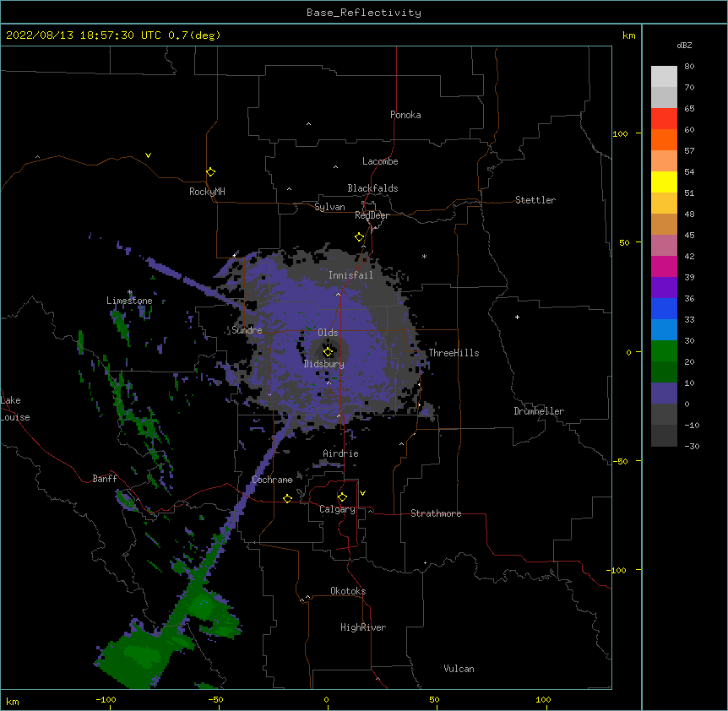This screenshot has width=728, height=711.
Task: Click the Limestone label
Action: coord(129,301)
